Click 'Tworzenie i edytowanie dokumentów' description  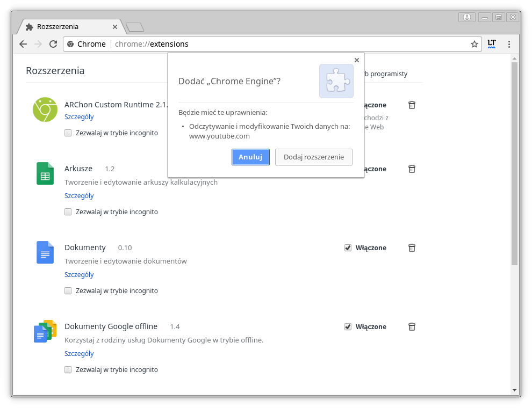[126, 261]
